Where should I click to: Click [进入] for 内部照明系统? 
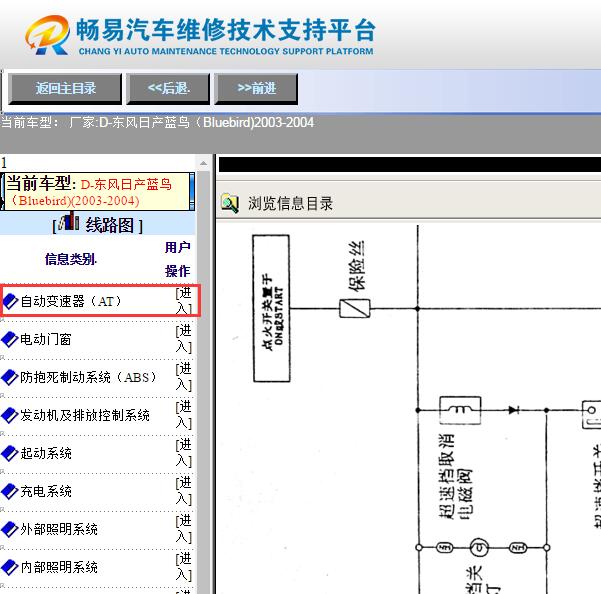click(184, 566)
